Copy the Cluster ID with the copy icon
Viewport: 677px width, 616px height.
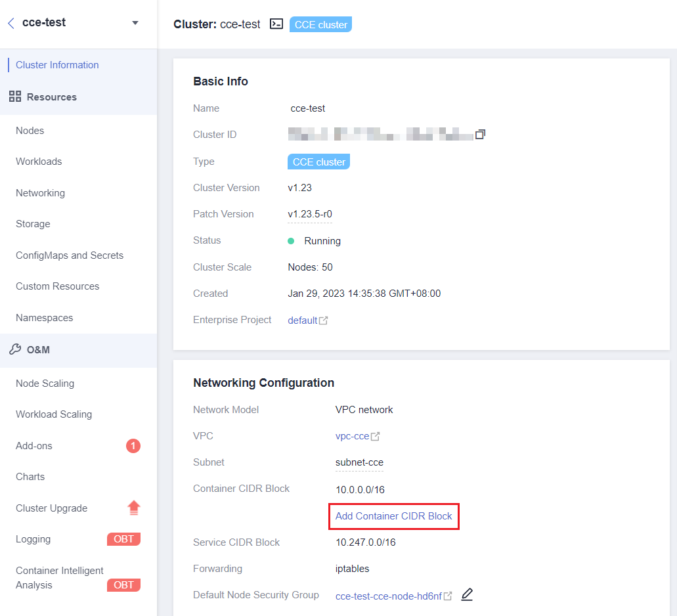480,135
